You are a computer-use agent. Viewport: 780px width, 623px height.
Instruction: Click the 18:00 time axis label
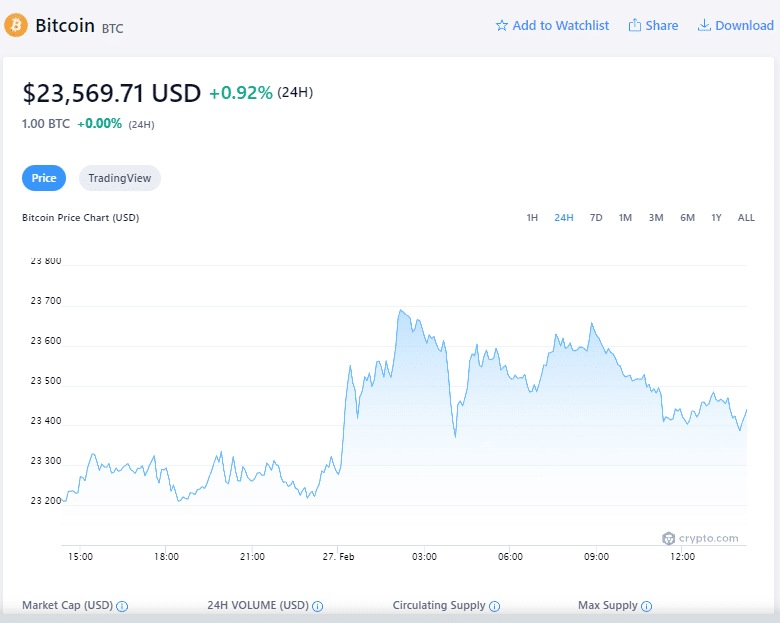pos(166,556)
